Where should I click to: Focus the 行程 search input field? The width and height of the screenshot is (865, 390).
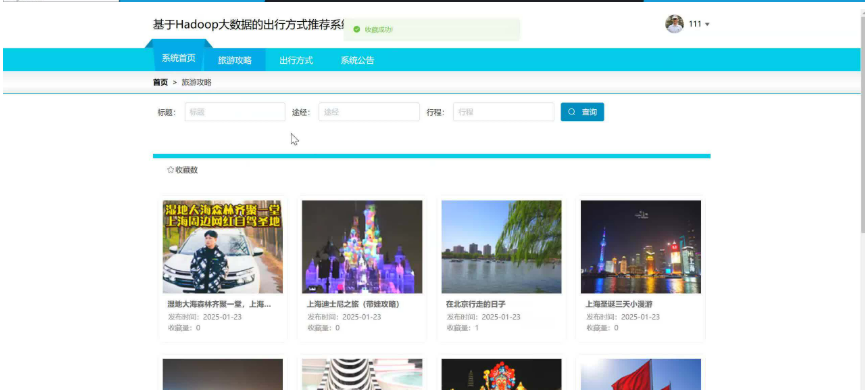click(504, 112)
